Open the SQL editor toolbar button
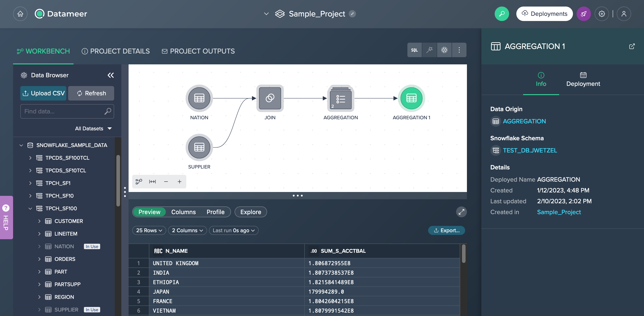 (415, 50)
